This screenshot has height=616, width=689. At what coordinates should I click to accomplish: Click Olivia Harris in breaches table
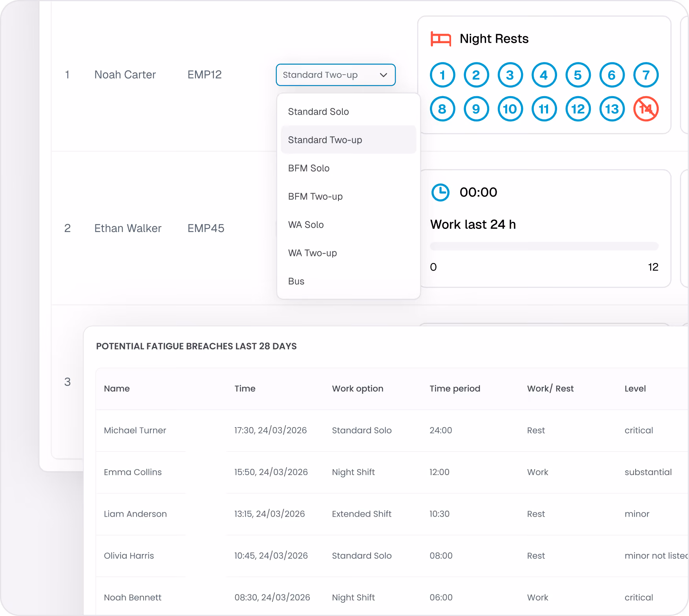tap(129, 556)
